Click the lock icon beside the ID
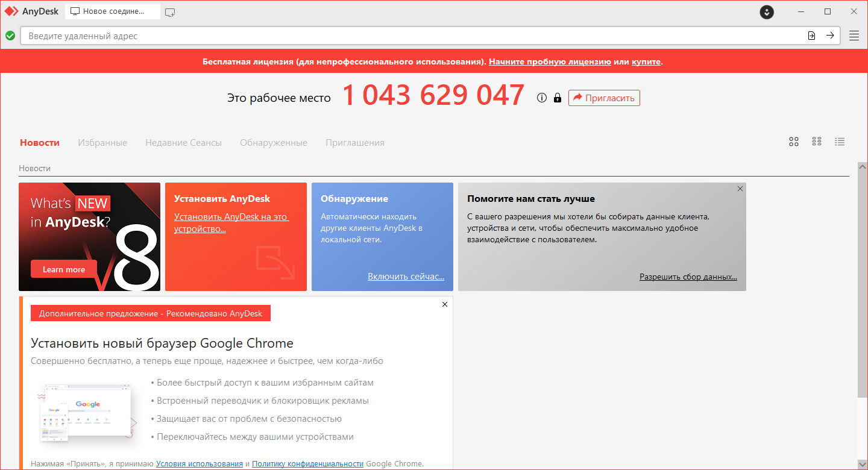The width and height of the screenshot is (868, 470). point(558,98)
